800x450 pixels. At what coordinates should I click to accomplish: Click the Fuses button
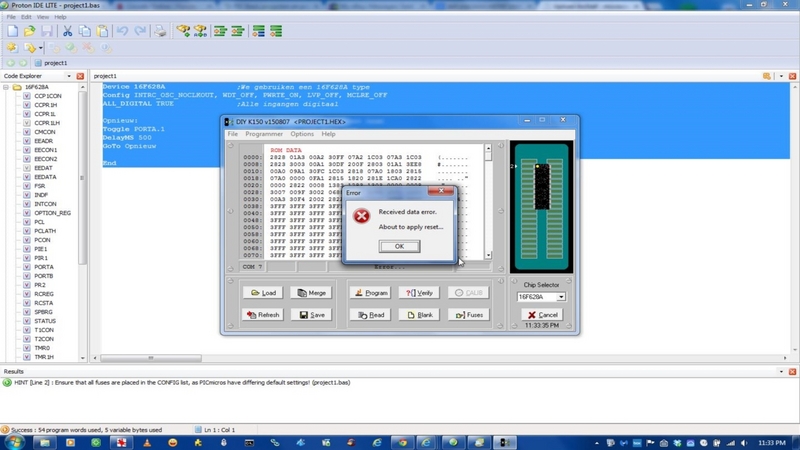click(468, 315)
